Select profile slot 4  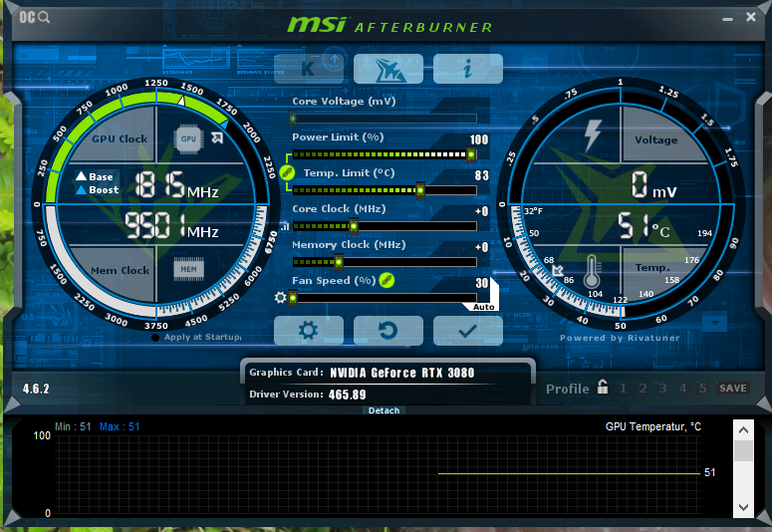pos(682,389)
